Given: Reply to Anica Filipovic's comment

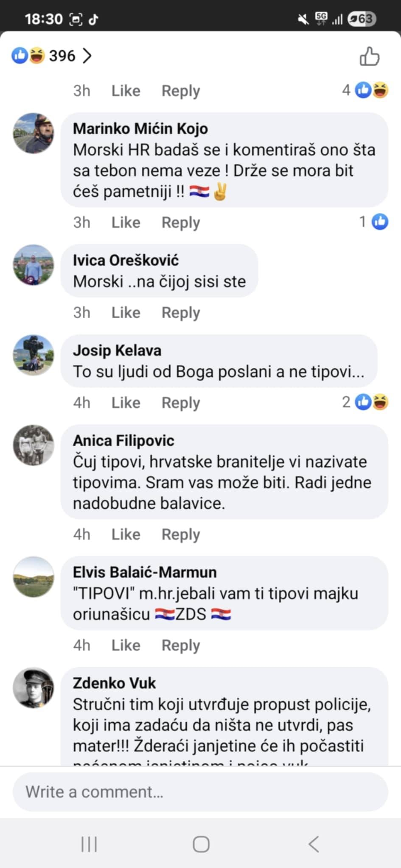Looking at the screenshot, I should tap(181, 534).
